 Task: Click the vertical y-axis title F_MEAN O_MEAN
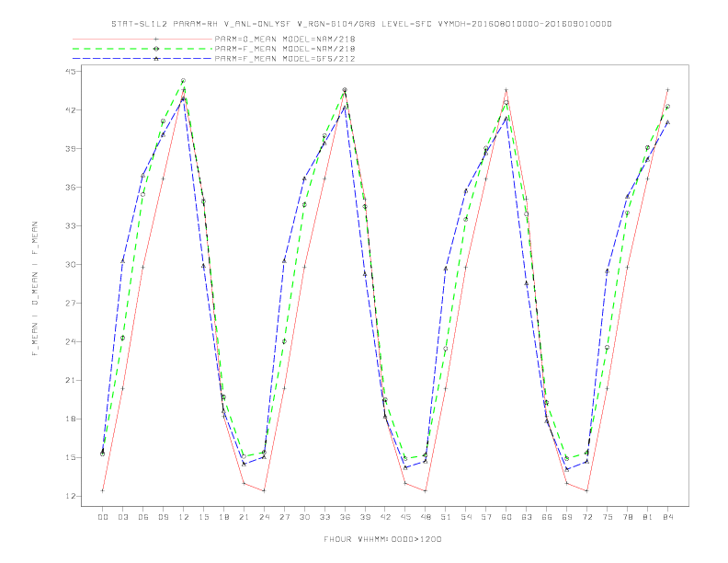click(35, 289)
